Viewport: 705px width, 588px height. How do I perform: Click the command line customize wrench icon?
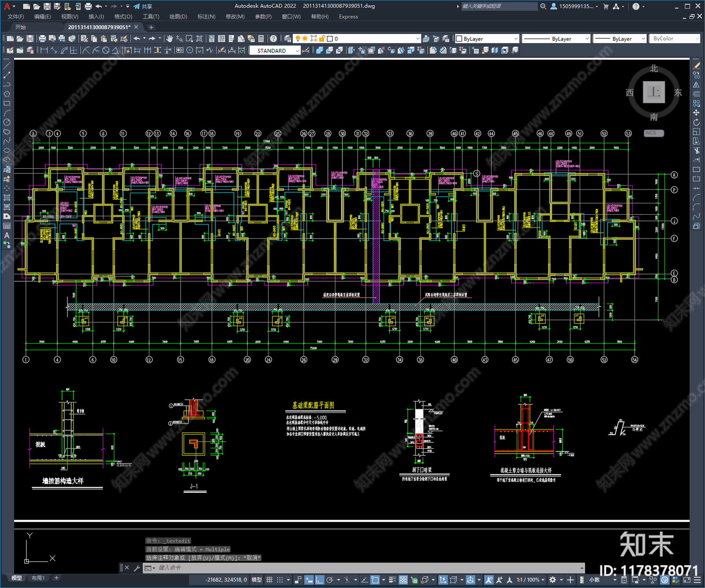[x=137, y=568]
